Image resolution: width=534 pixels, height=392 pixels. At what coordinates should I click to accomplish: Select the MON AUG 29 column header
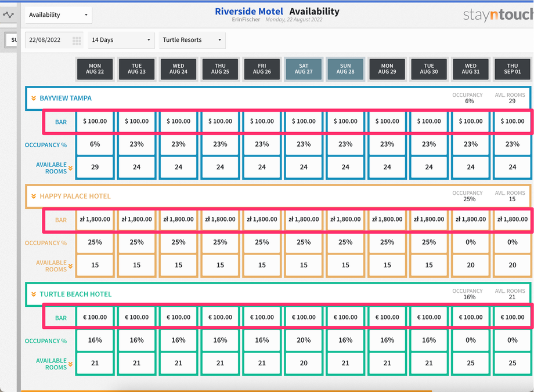(x=387, y=69)
